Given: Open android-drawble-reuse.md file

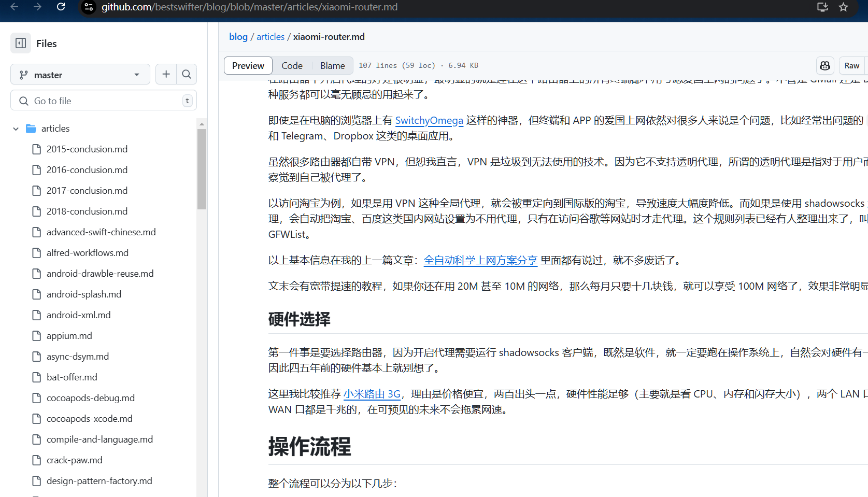Looking at the screenshot, I should 100,274.
